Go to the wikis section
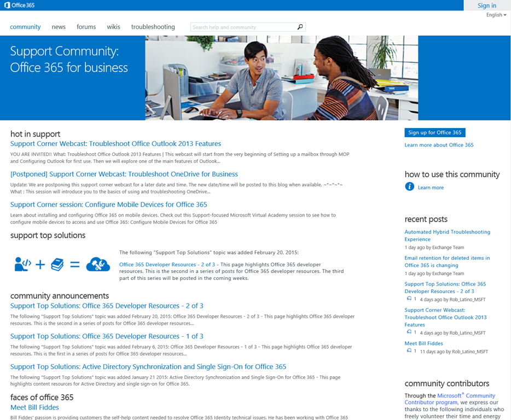Screen dimensions: 511x420 tap(113, 27)
